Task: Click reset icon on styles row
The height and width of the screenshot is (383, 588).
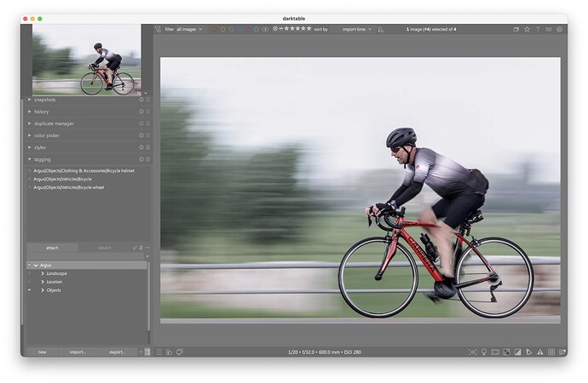Action: coord(141,147)
